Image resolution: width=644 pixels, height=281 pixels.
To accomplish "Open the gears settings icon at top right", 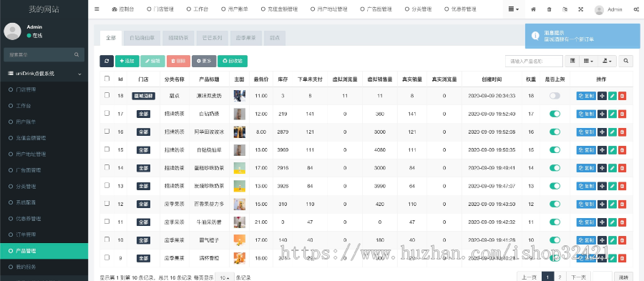I will (636, 9).
